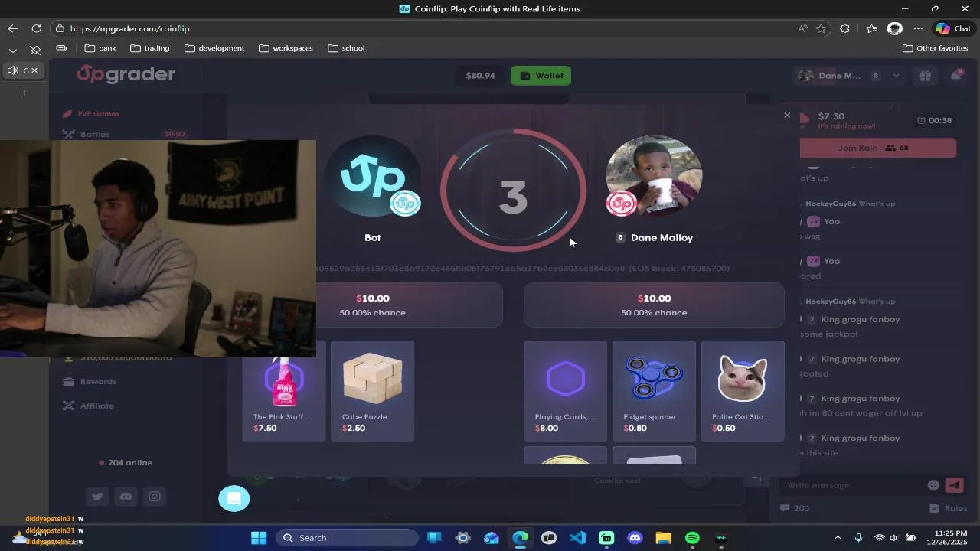Open Affiliate in the sidebar

click(96, 406)
